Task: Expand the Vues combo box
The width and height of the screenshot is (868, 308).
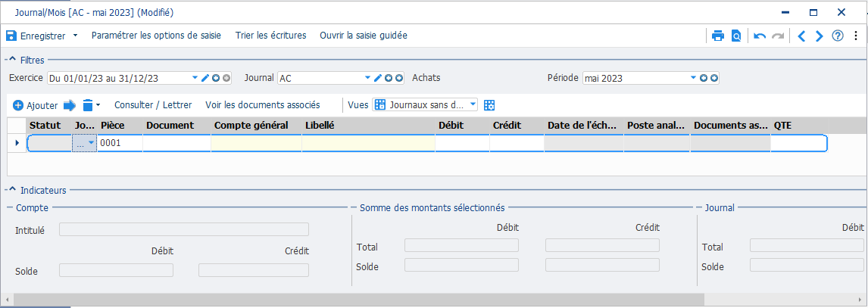Action: tap(473, 104)
